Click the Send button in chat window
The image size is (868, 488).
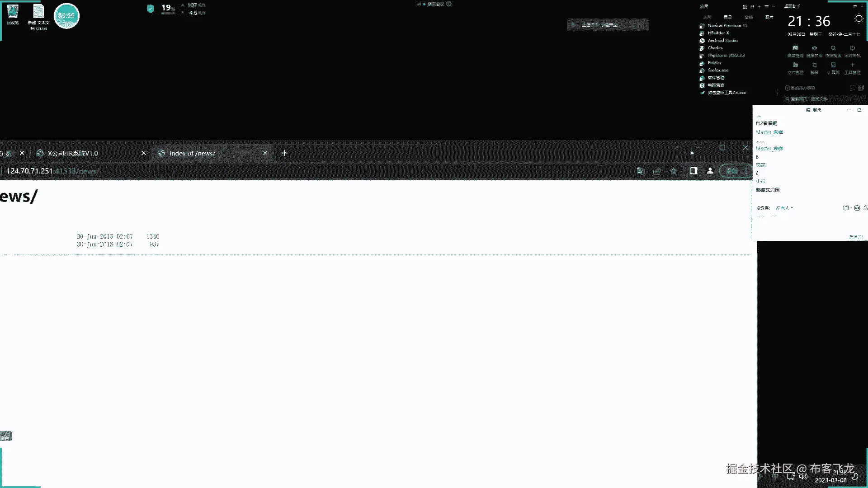[855, 237]
